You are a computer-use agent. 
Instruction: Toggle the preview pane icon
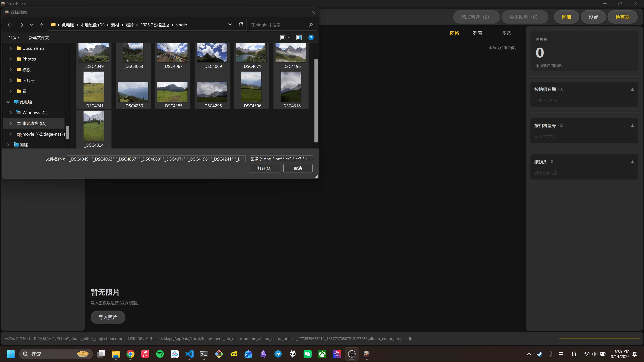pyautogui.click(x=299, y=38)
